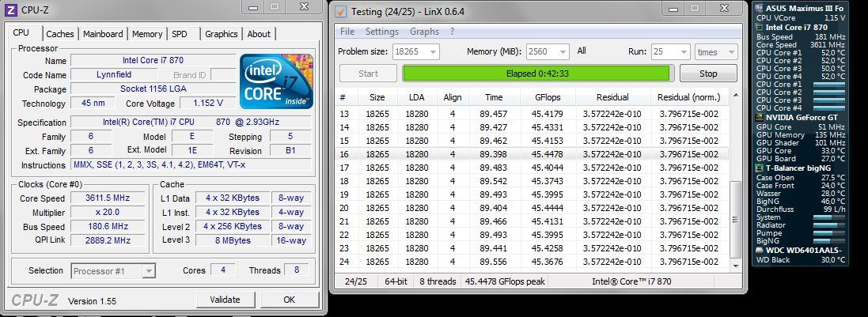The height and width of the screenshot is (317, 868).
Task: Click the Code Name Lynnfield field
Action: (114, 74)
